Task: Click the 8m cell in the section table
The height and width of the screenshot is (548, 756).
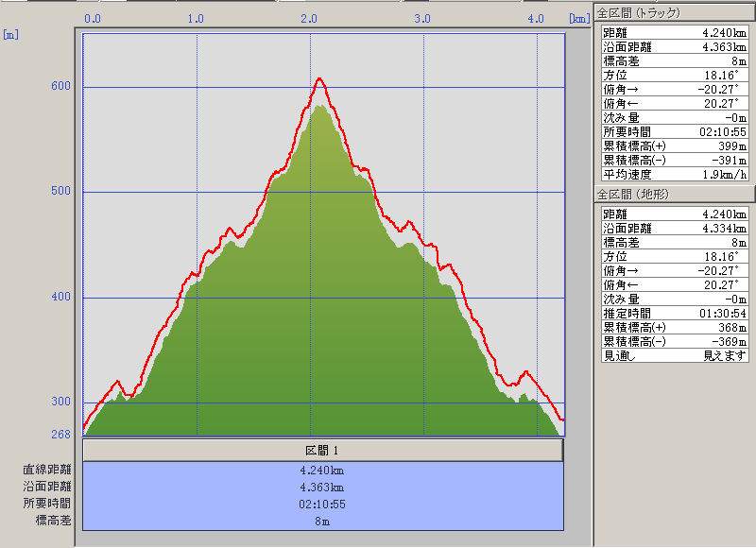Action: (x=322, y=521)
